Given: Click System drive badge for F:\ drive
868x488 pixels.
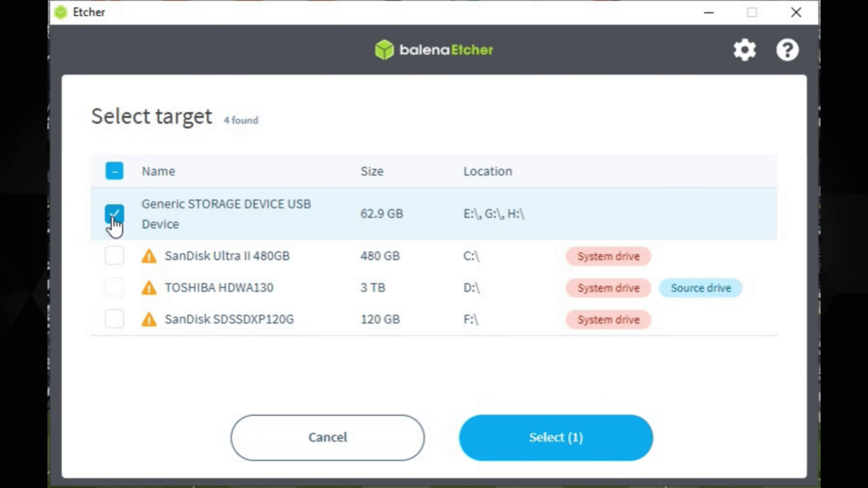Looking at the screenshot, I should [x=609, y=319].
